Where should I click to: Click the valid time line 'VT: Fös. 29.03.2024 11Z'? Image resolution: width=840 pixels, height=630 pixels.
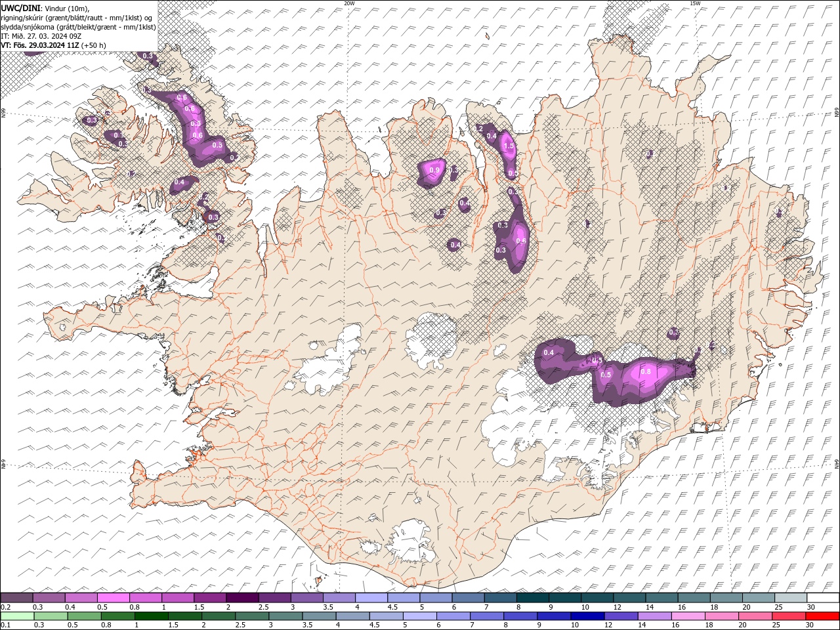pyautogui.click(x=39, y=45)
